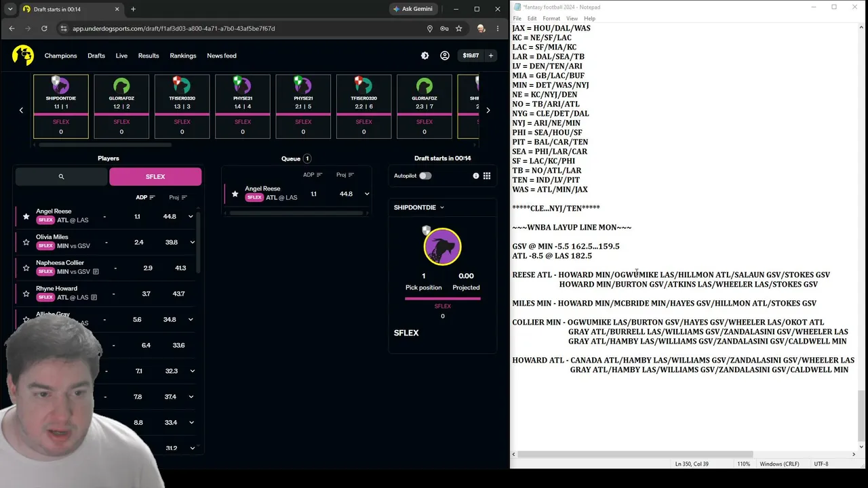
Task: Star Rhyne Howard as a favorite
Action: [26, 293]
